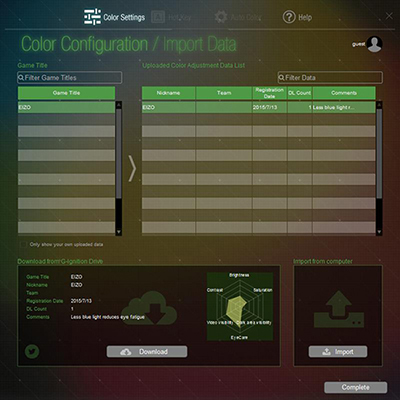Click the cloud download graphic
This screenshot has width=400, height=400.
coord(149,308)
